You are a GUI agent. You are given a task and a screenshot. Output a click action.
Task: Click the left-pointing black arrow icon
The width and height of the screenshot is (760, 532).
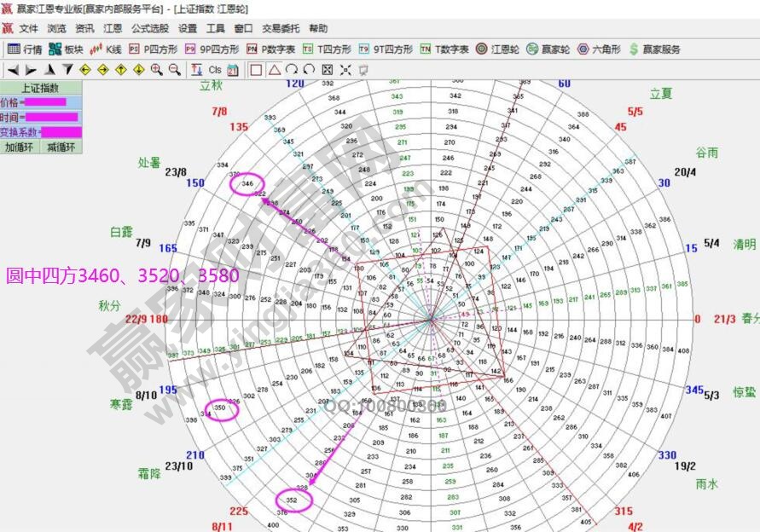coord(13,70)
